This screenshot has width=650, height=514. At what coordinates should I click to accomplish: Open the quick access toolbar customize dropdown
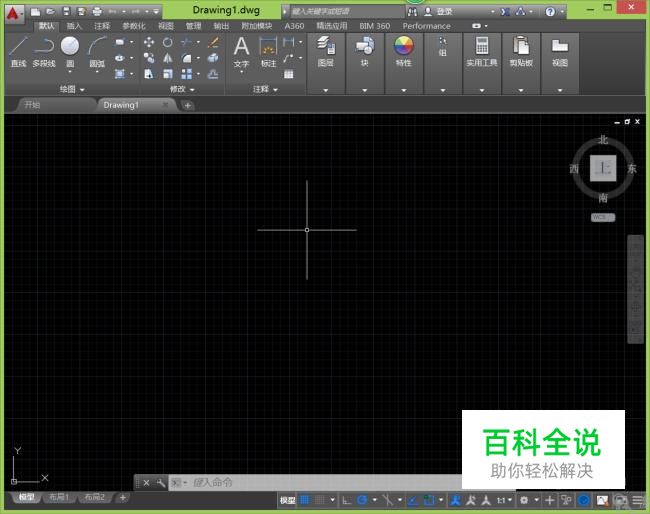[156, 12]
